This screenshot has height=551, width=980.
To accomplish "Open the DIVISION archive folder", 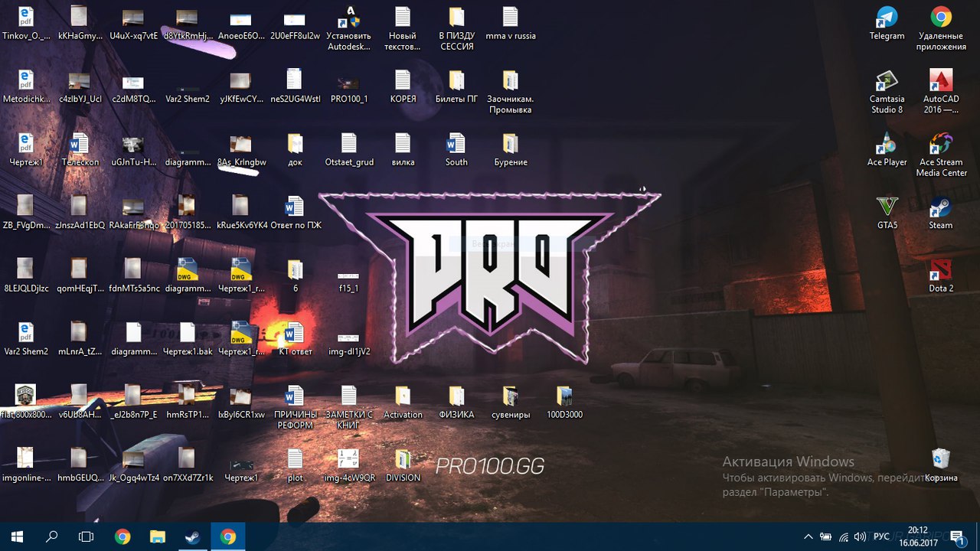I will click(x=403, y=465).
